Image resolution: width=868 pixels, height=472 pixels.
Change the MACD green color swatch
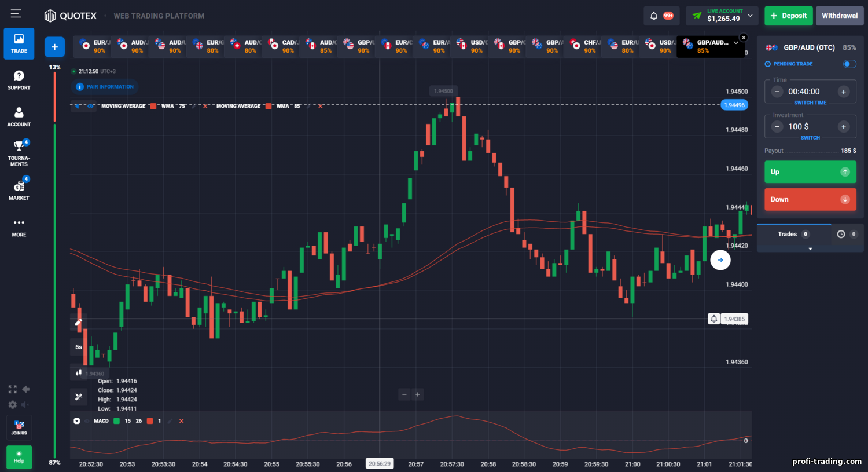point(116,421)
